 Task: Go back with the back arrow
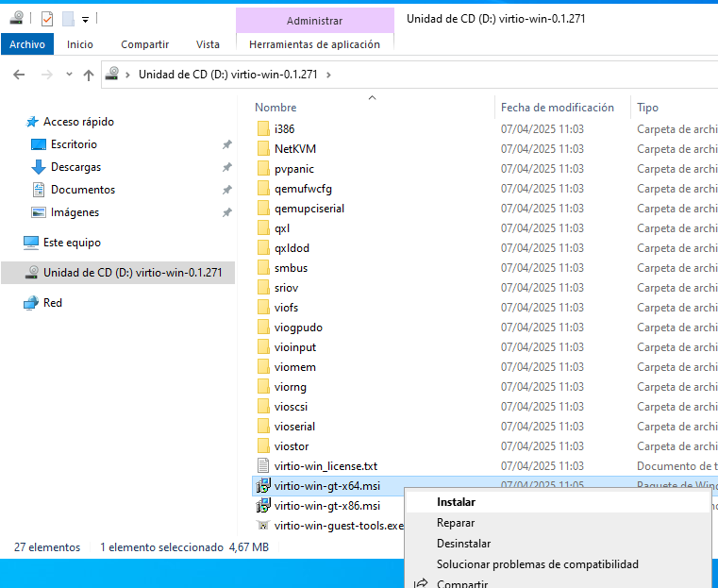pyautogui.click(x=19, y=75)
